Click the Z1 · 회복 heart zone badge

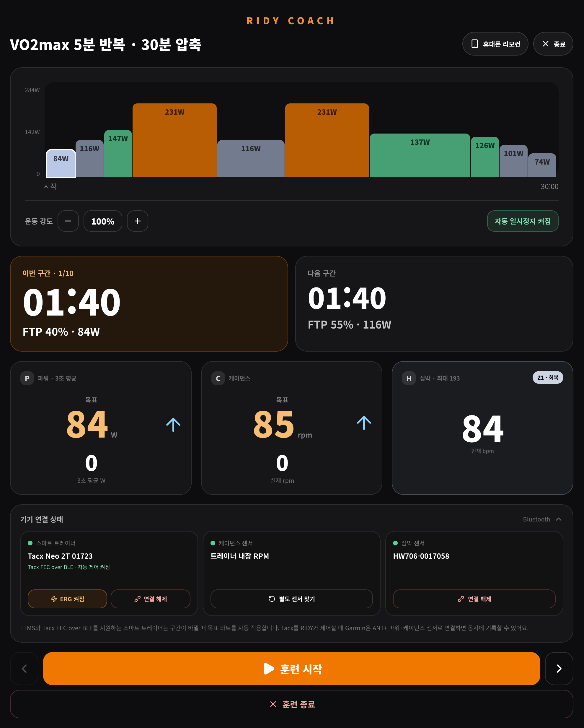pos(548,378)
